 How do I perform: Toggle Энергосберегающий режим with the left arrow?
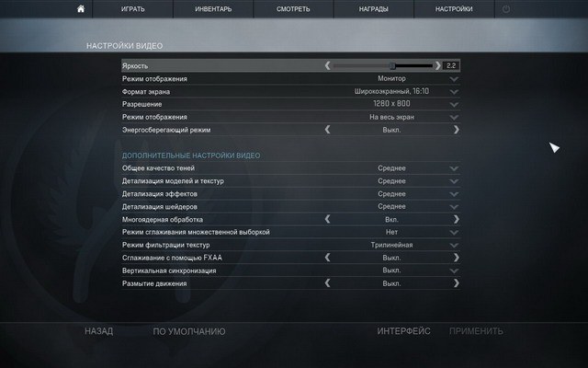pyautogui.click(x=327, y=130)
